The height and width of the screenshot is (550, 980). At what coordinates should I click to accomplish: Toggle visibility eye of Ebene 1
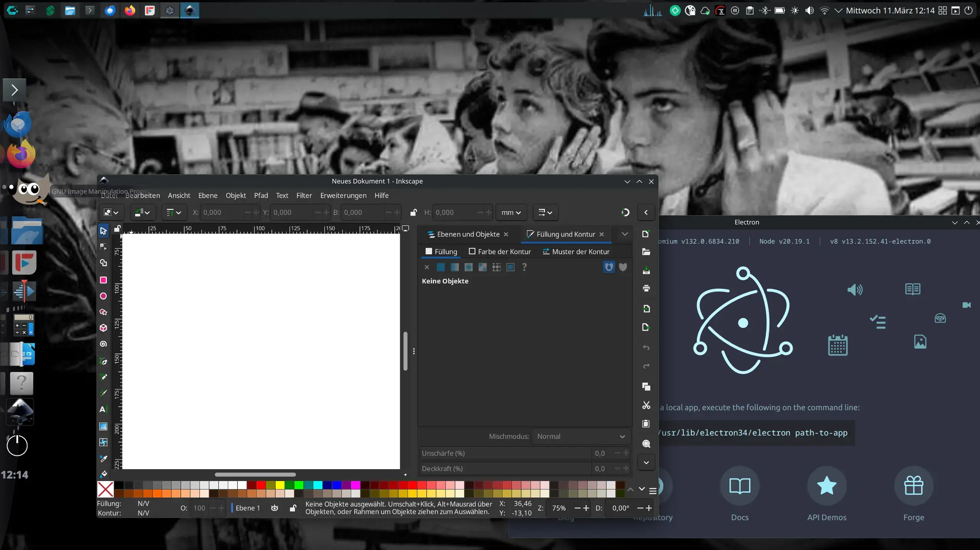[275, 508]
